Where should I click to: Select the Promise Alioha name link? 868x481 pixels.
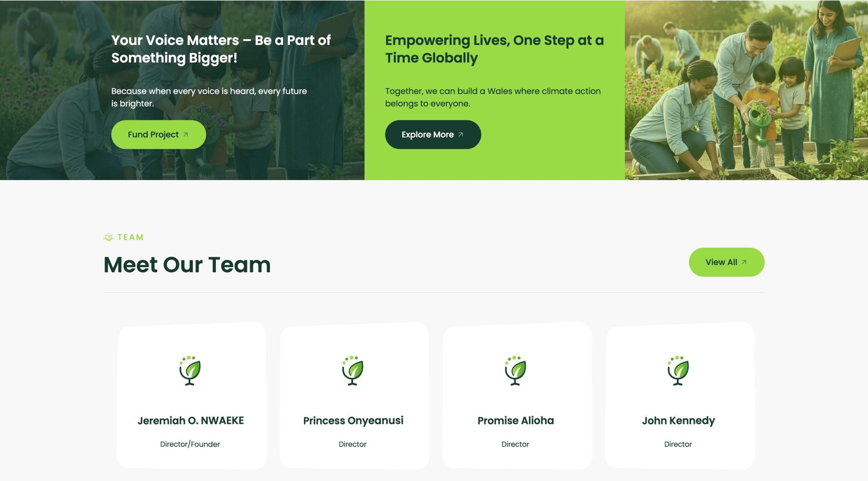(x=516, y=420)
